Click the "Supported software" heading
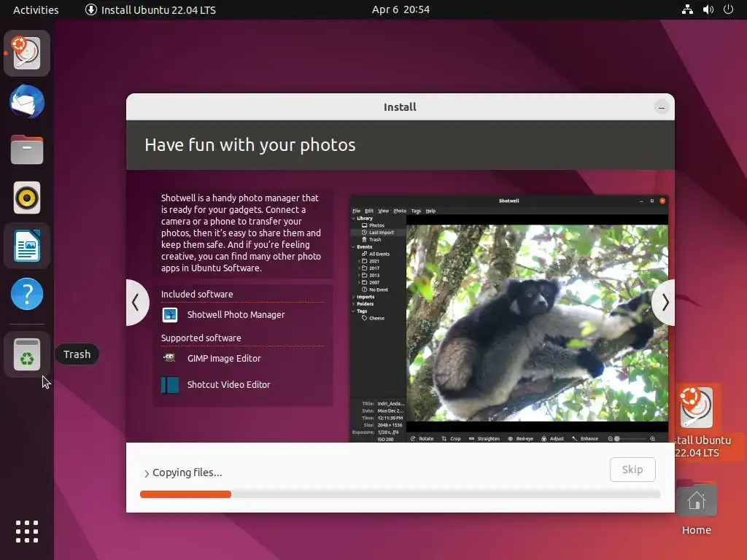 pyautogui.click(x=201, y=338)
